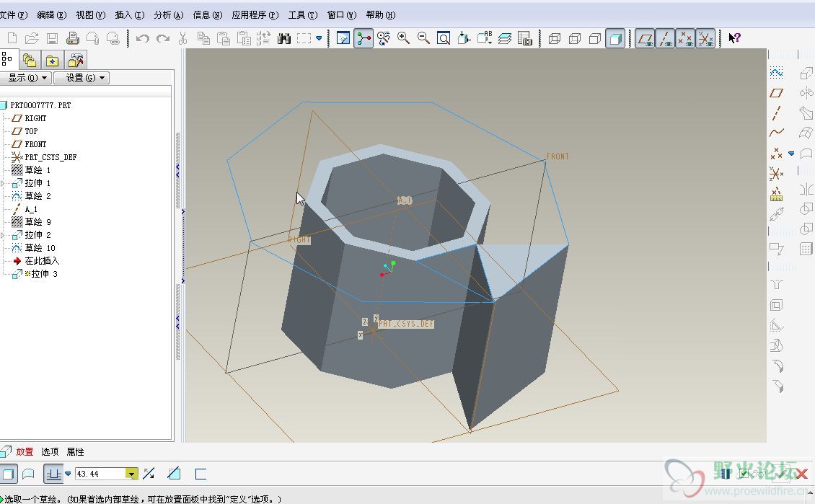Open the saved view list

[485, 38]
